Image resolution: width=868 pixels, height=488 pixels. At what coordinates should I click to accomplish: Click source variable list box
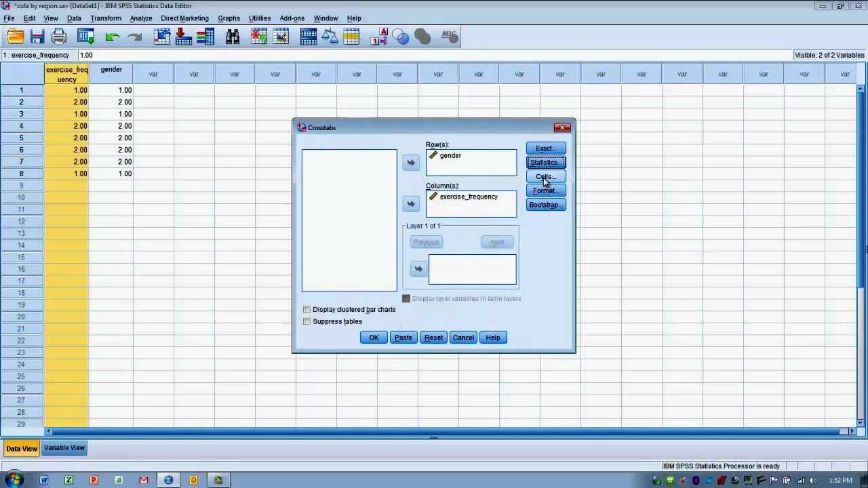coord(349,220)
